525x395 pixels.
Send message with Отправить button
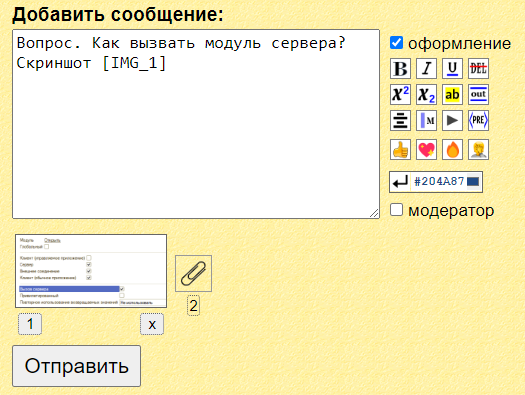pos(76,366)
